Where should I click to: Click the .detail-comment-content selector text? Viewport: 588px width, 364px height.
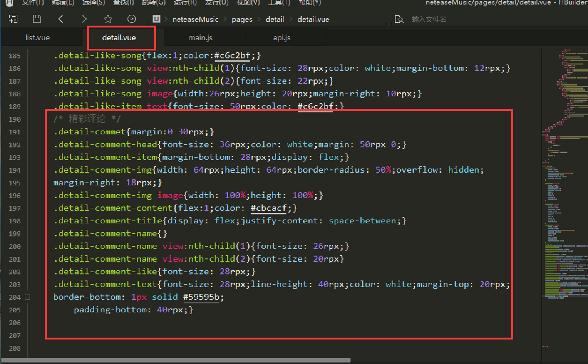113,208
